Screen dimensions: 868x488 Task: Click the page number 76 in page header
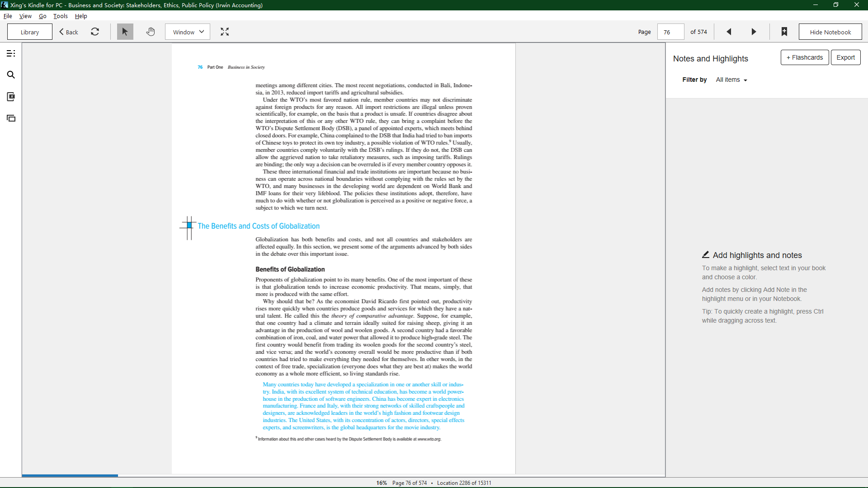(200, 67)
